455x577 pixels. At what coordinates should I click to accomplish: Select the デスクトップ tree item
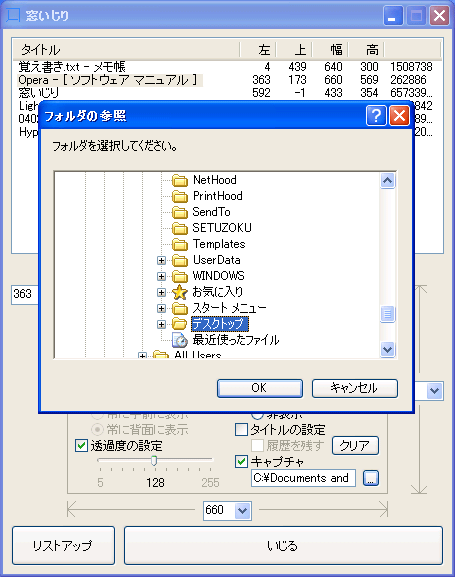(x=219, y=324)
